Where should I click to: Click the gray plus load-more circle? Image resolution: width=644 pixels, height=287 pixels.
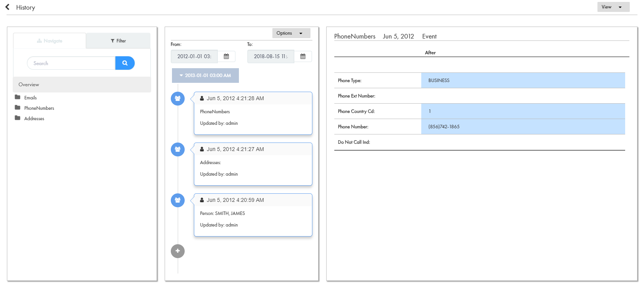pyautogui.click(x=177, y=251)
